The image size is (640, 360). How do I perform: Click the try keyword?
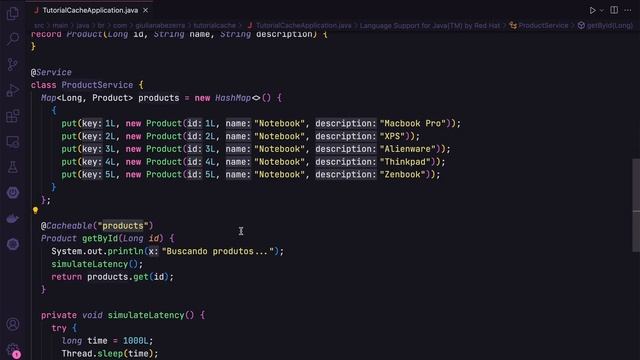click(59, 328)
